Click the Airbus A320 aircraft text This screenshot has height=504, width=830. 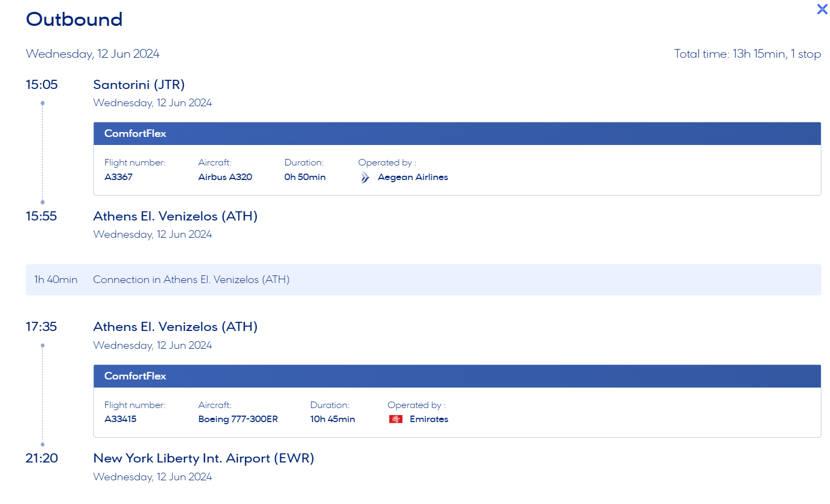tap(225, 177)
